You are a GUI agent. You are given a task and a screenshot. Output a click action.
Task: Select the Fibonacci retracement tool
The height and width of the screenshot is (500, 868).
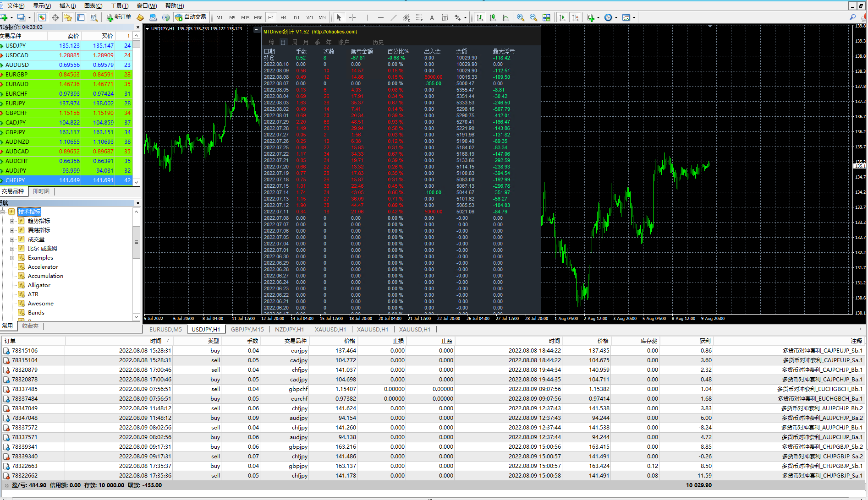(x=419, y=17)
